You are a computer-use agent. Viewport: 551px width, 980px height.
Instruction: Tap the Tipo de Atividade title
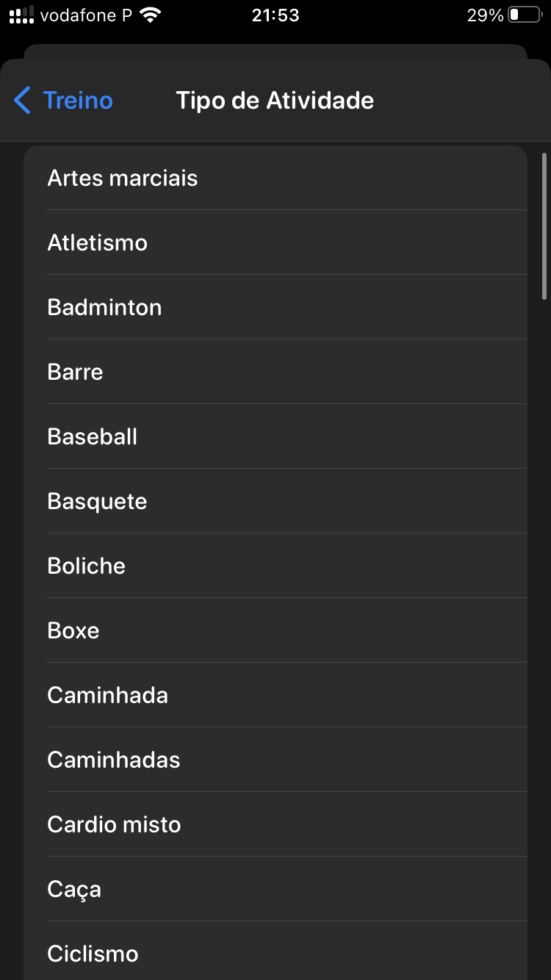(275, 100)
